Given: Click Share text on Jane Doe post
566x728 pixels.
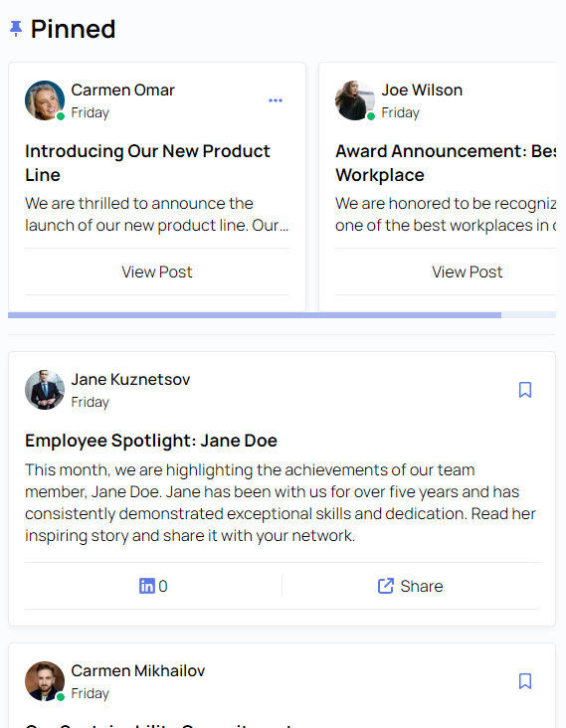Looking at the screenshot, I should [422, 586].
